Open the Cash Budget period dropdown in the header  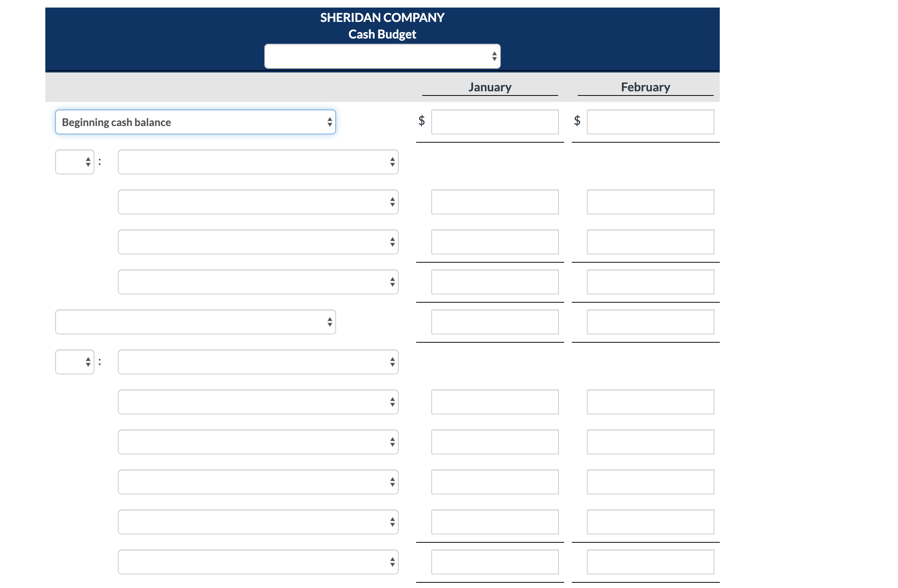coord(382,56)
